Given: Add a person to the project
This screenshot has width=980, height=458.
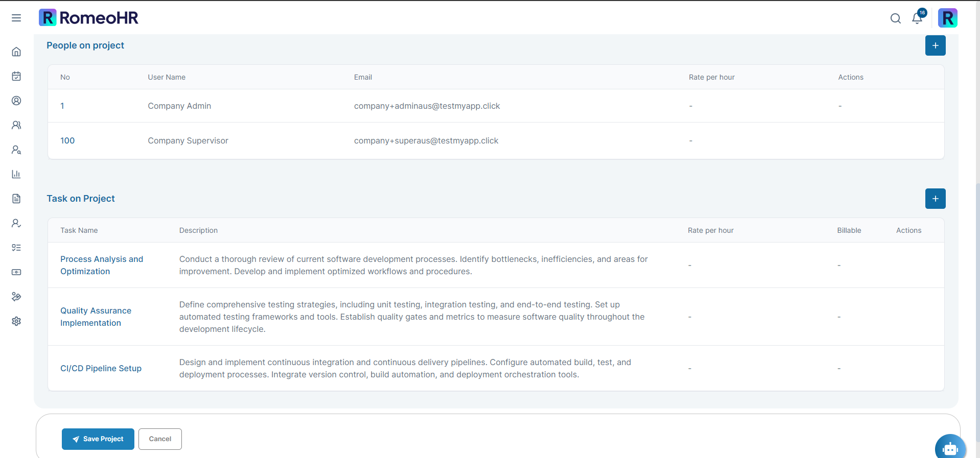Looking at the screenshot, I should [x=935, y=45].
